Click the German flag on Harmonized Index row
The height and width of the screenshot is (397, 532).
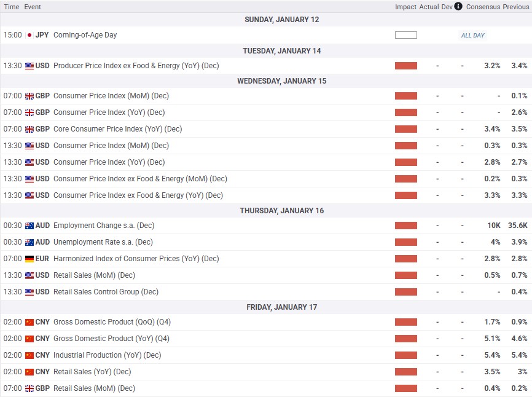(29, 259)
